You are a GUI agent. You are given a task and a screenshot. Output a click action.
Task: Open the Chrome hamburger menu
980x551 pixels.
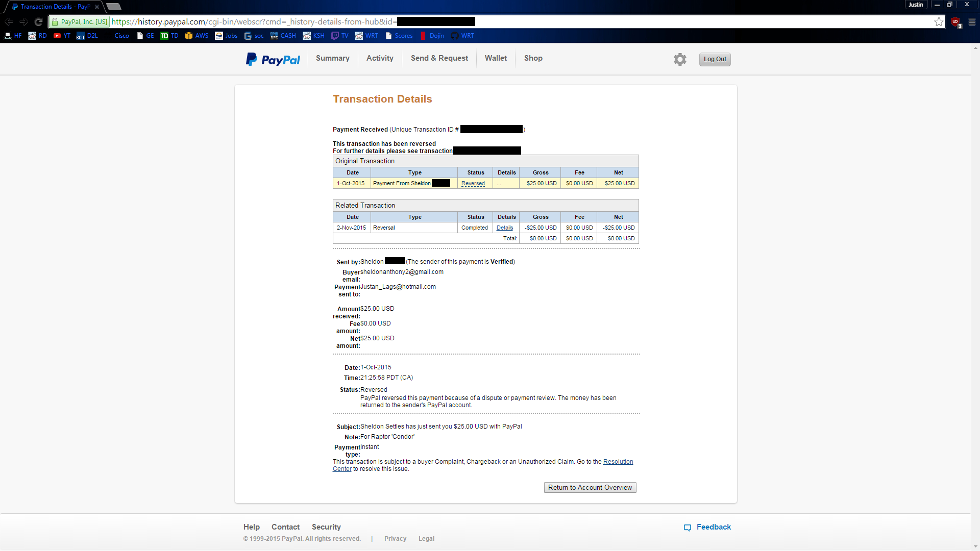972,22
